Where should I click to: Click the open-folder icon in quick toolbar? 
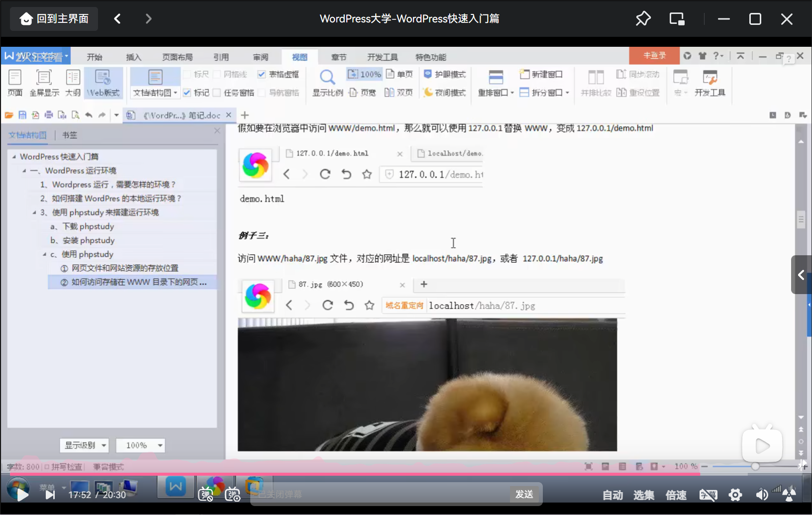pyautogui.click(x=9, y=115)
